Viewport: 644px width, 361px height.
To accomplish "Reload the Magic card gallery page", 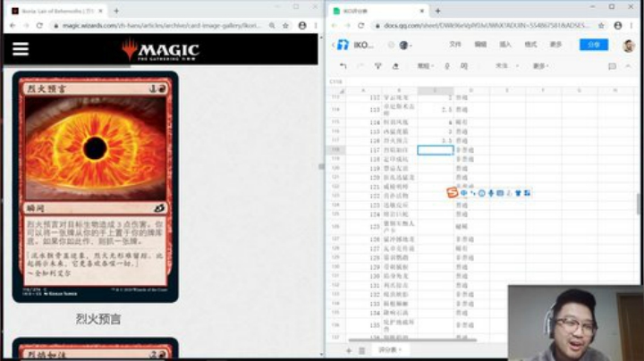I will click(x=39, y=25).
